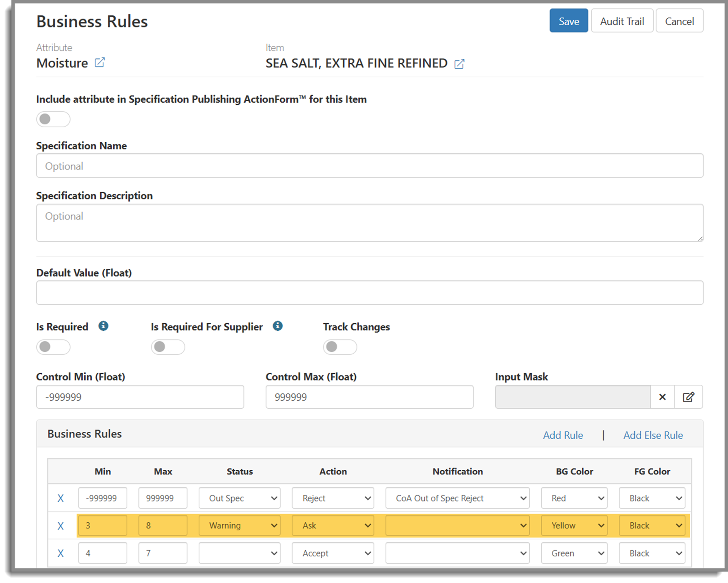Open the empty notification dropdown in Warning row

click(457, 525)
